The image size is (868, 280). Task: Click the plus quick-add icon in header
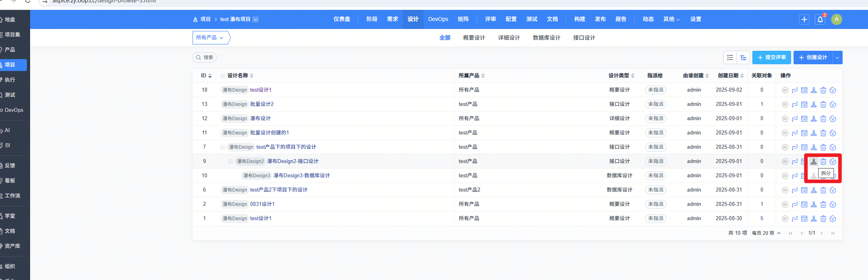pos(804,19)
